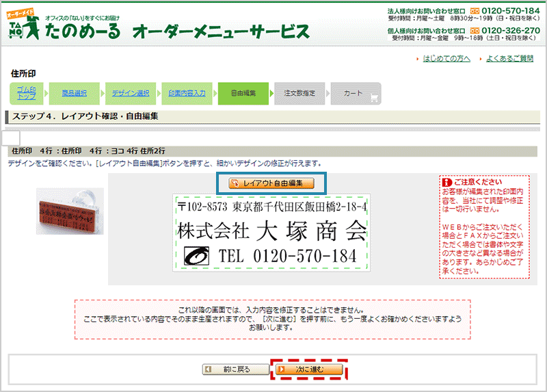Click the 住所印 4行 design description bar
This screenshot has height=392, width=547.
pos(272,151)
